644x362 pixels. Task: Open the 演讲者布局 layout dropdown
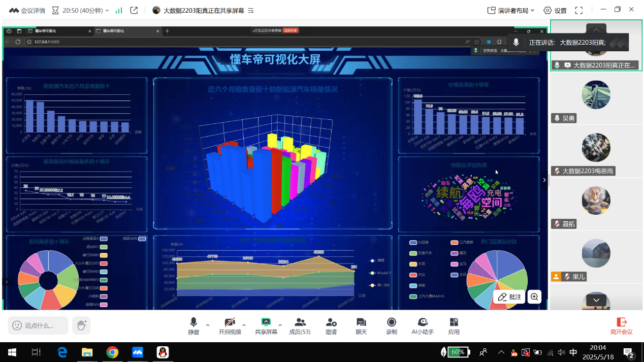(510, 10)
